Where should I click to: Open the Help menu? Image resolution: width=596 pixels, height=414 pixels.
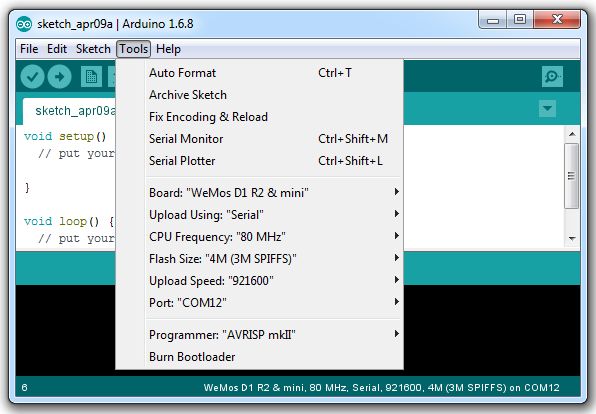[168, 49]
